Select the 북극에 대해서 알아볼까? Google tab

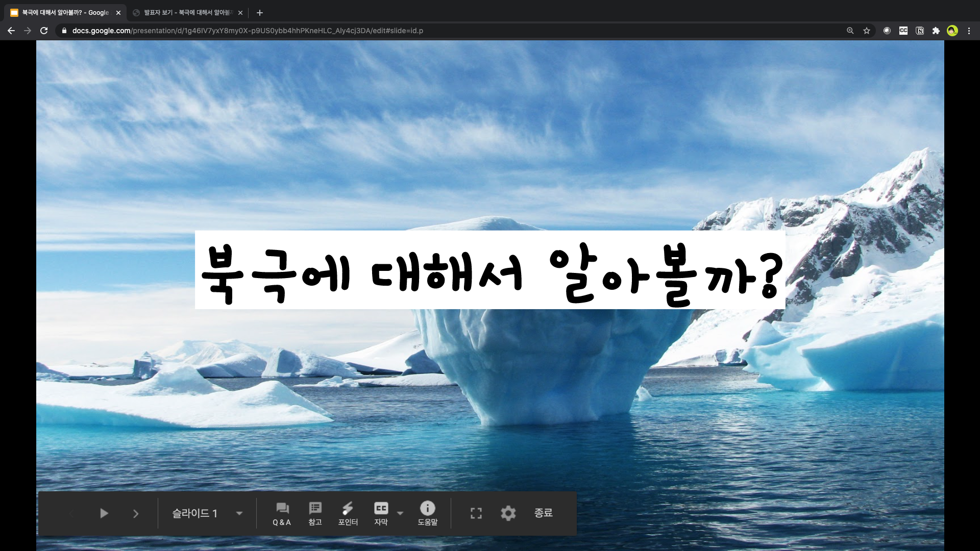point(65,13)
